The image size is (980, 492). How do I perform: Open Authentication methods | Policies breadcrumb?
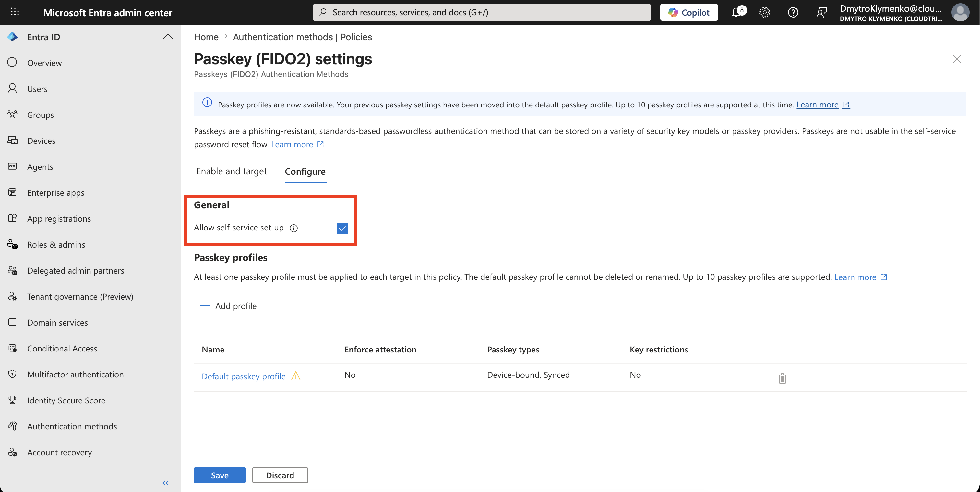point(302,37)
